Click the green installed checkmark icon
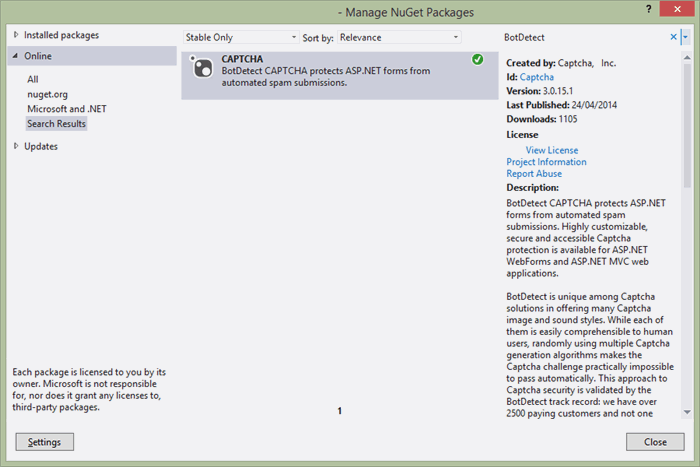The height and width of the screenshot is (467, 700). point(477,59)
